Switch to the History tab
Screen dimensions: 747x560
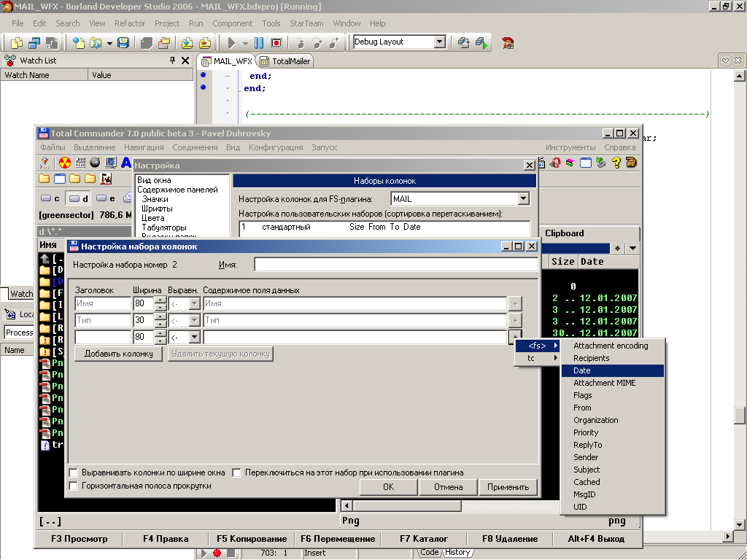coord(457,553)
